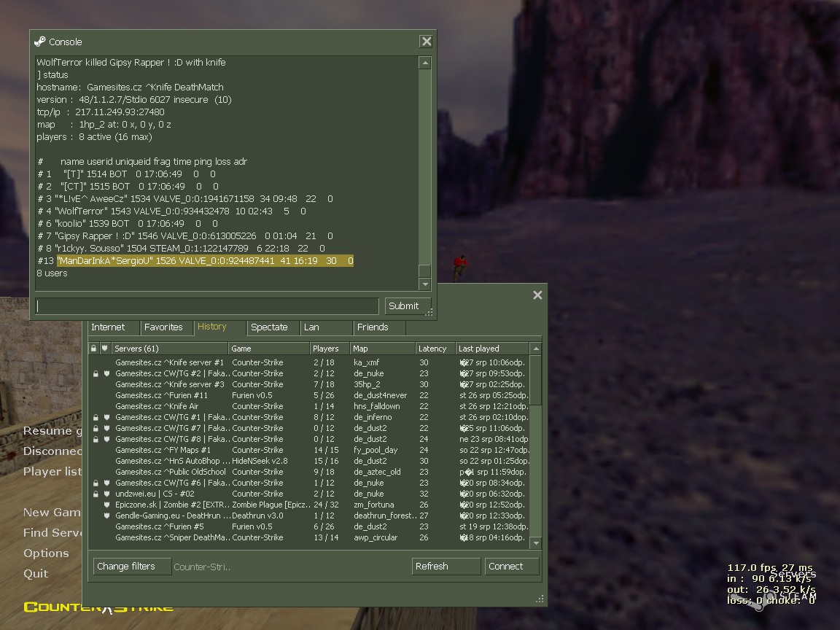Go to the Spectate tab
Image resolution: width=840 pixels, height=630 pixels.
(273, 327)
